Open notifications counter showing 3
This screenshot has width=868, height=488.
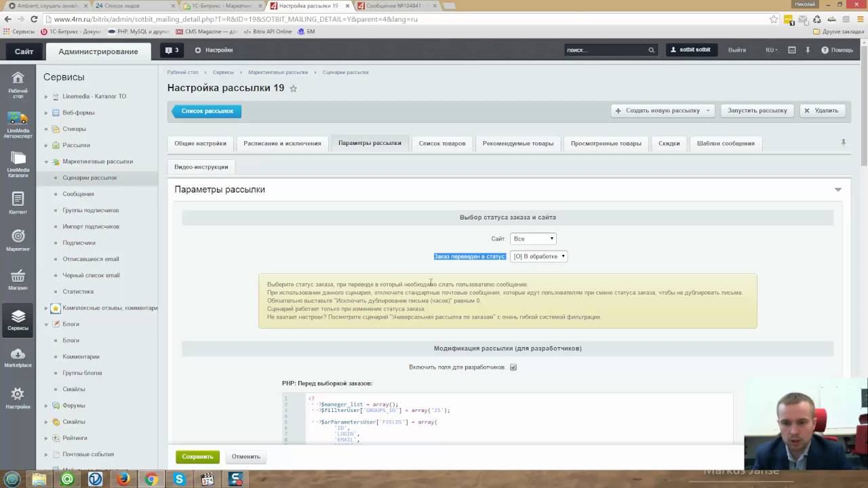172,50
